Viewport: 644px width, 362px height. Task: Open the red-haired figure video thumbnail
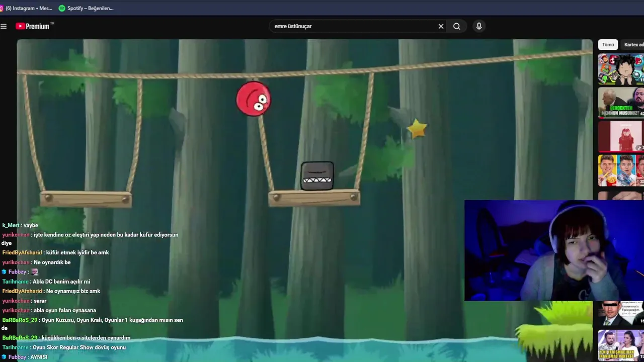[x=621, y=136]
